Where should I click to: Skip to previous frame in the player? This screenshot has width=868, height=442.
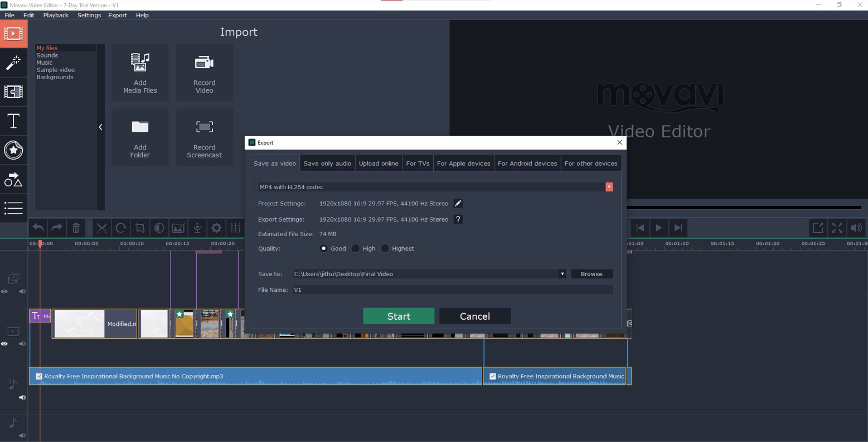pyautogui.click(x=640, y=228)
